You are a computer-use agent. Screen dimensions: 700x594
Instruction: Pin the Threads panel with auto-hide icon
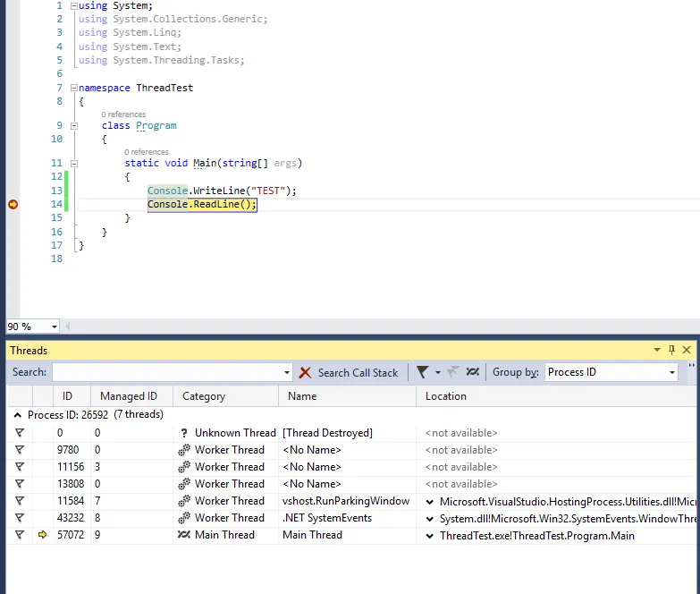tap(670, 350)
